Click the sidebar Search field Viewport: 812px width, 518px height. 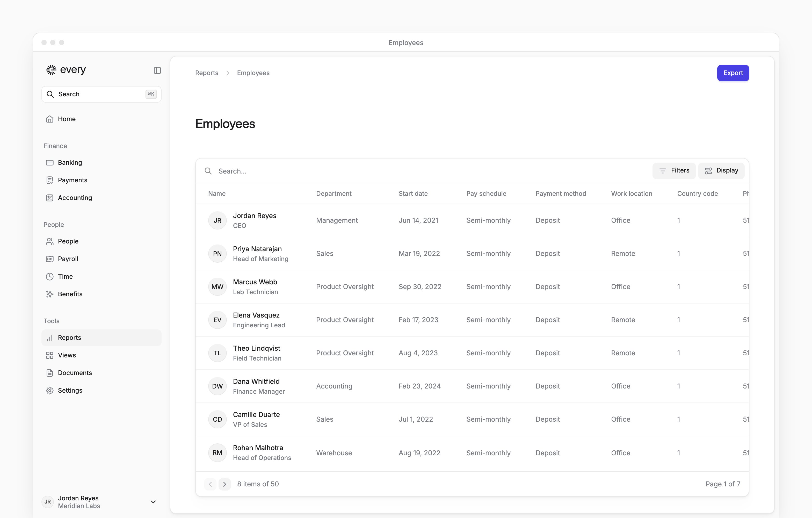101,94
